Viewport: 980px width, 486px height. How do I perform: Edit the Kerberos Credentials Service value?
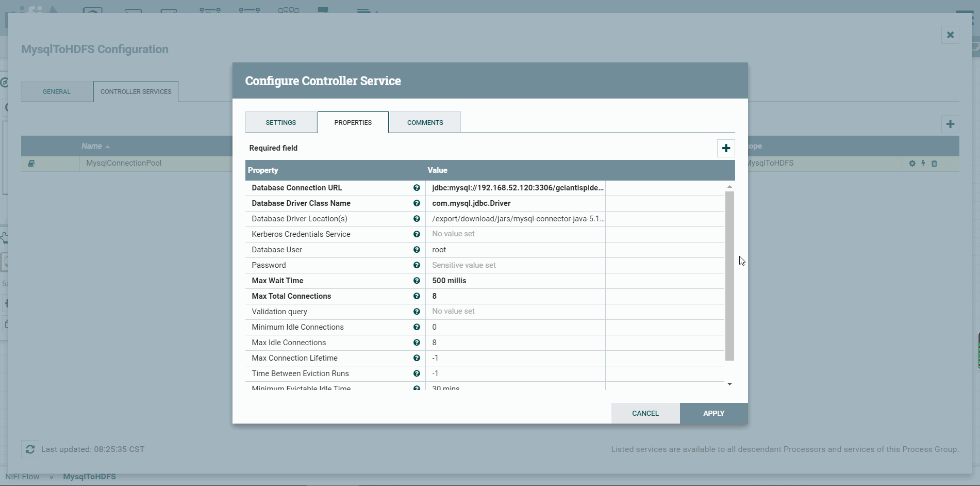(x=516, y=234)
